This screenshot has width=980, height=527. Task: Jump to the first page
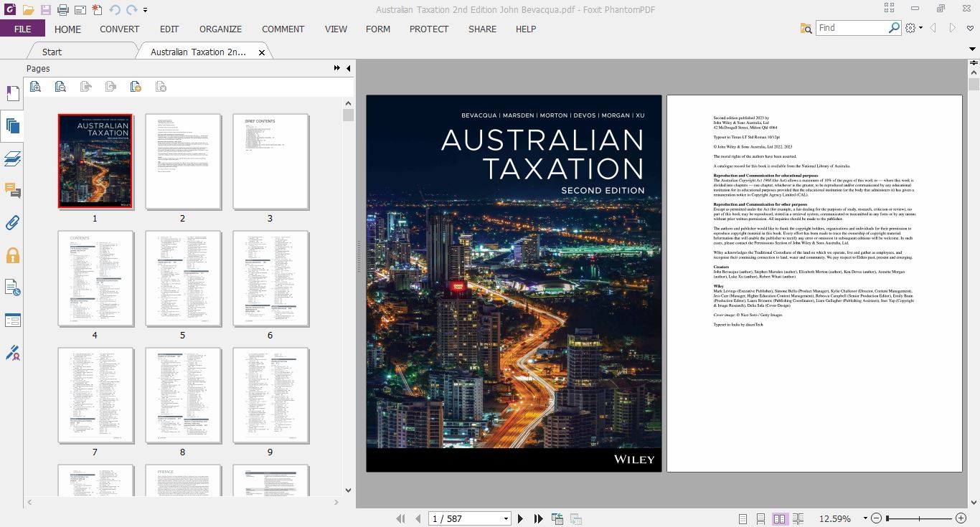click(x=400, y=518)
